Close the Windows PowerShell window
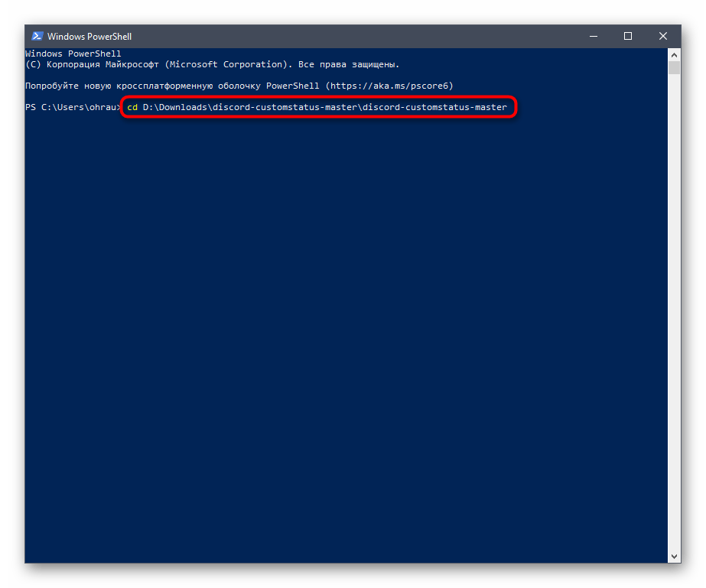Viewport: 706px width, 588px height. click(x=662, y=36)
